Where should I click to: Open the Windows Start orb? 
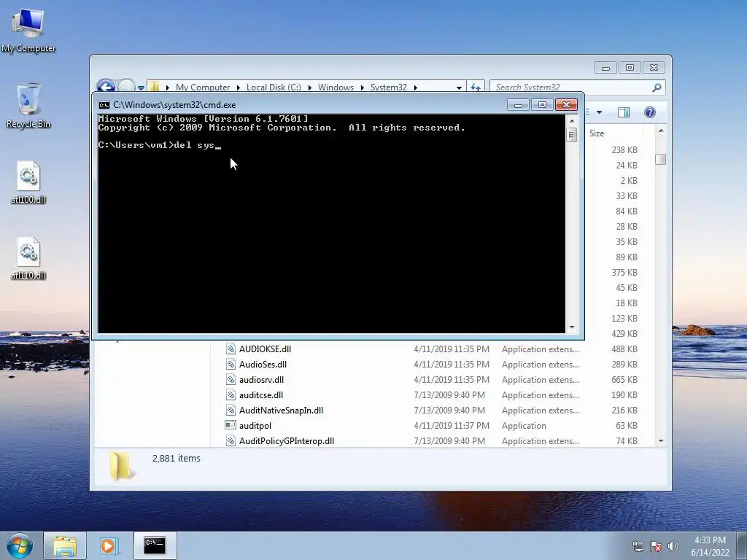coord(20,545)
